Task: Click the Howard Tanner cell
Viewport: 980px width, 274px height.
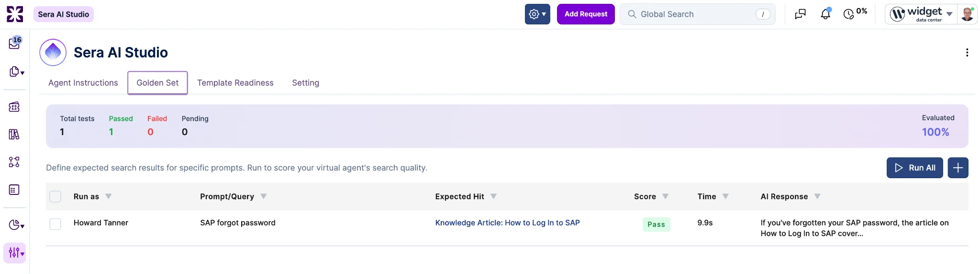Action: [x=101, y=223]
